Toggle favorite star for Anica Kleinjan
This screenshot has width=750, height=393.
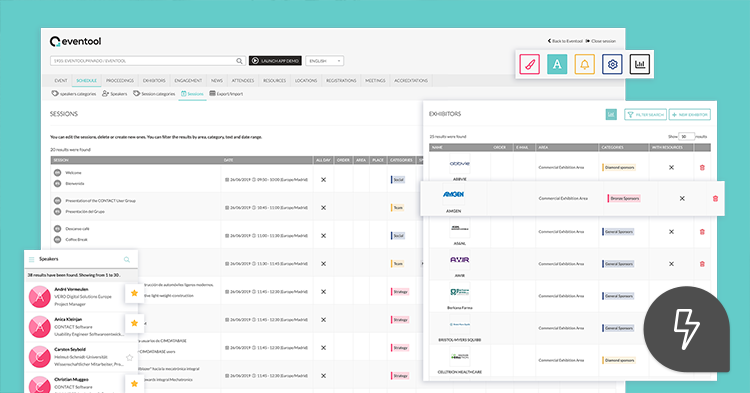point(134,323)
